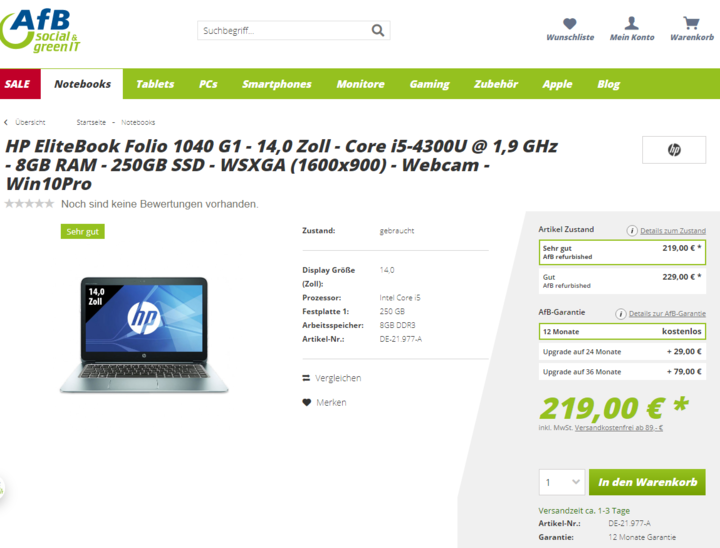Open the Apple menu

point(557,84)
